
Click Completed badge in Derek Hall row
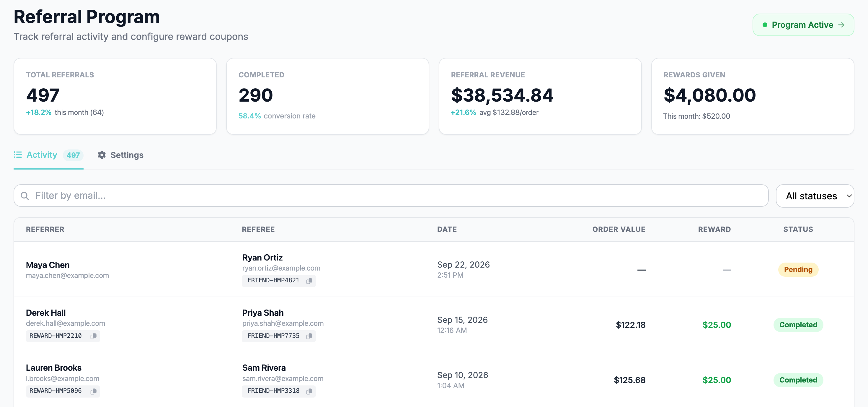[798, 325]
